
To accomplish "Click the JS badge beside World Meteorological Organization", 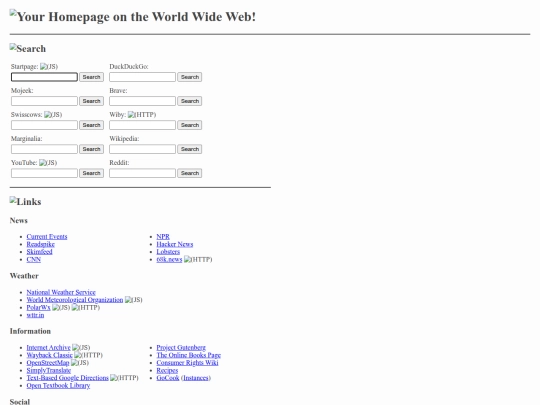I will (134, 300).
